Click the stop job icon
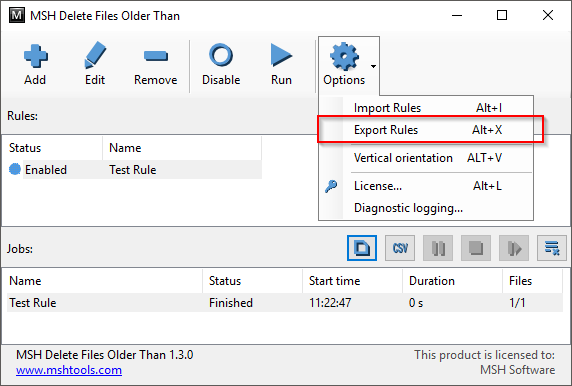Screen dimensions: 572x386 pos(476,248)
